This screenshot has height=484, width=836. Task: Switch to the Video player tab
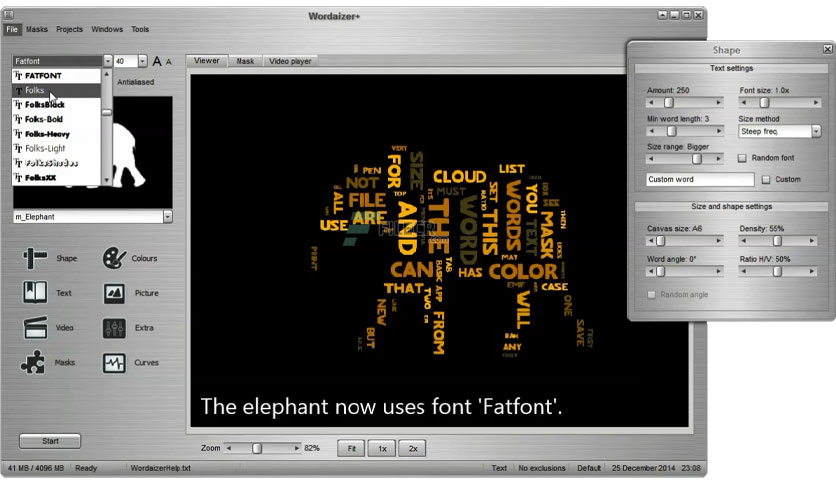point(290,61)
